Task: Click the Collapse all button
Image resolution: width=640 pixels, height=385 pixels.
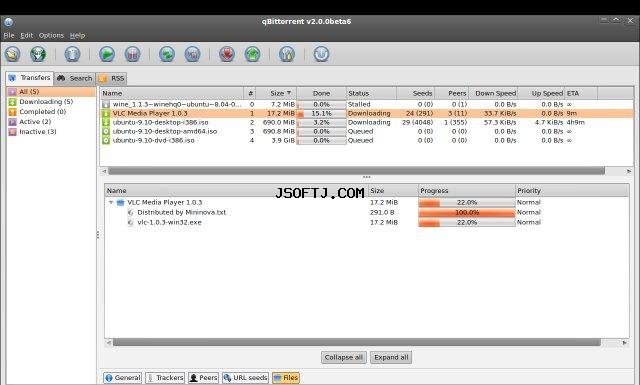Action: click(x=344, y=357)
